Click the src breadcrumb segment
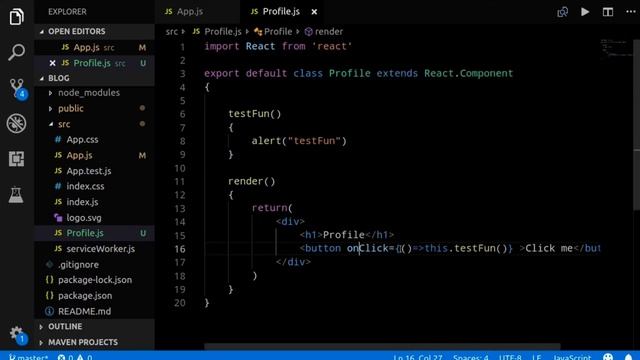The height and width of the screenshot is (360, 640). click(x=171, y=31)
